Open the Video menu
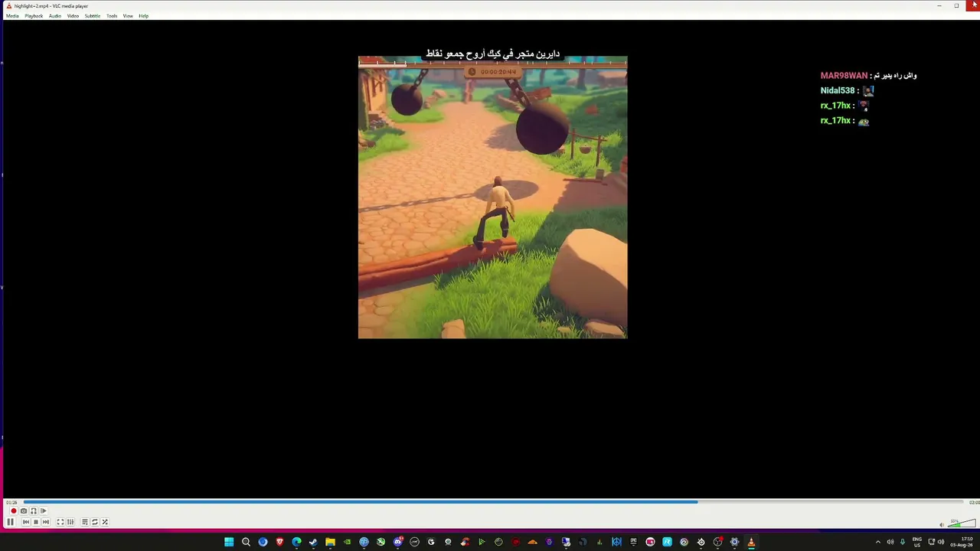Image resolution: width=980 pixels, height=551 pixels. point(73,16)
